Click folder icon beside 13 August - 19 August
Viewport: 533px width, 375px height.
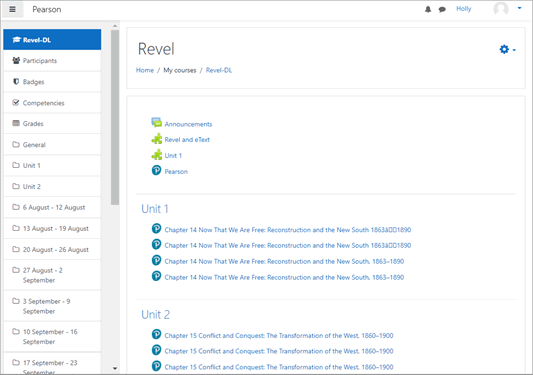(16, 228)
